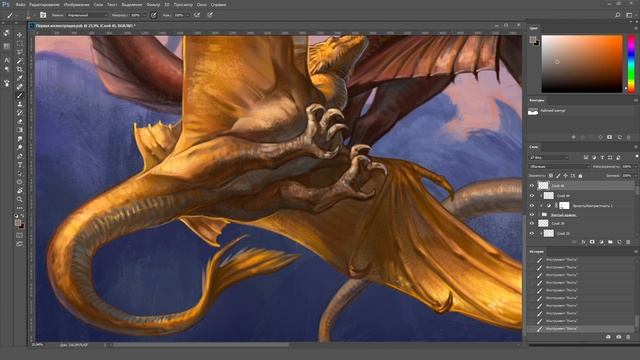Open the workspace switcher in options bar

pyautogui.click(x=630, y=15)
